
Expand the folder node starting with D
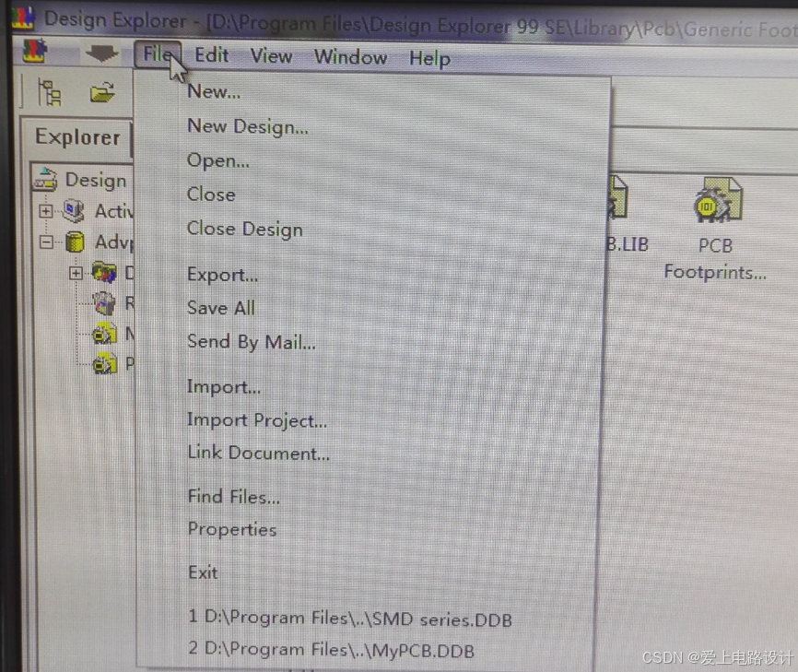[x=76, y=274]
